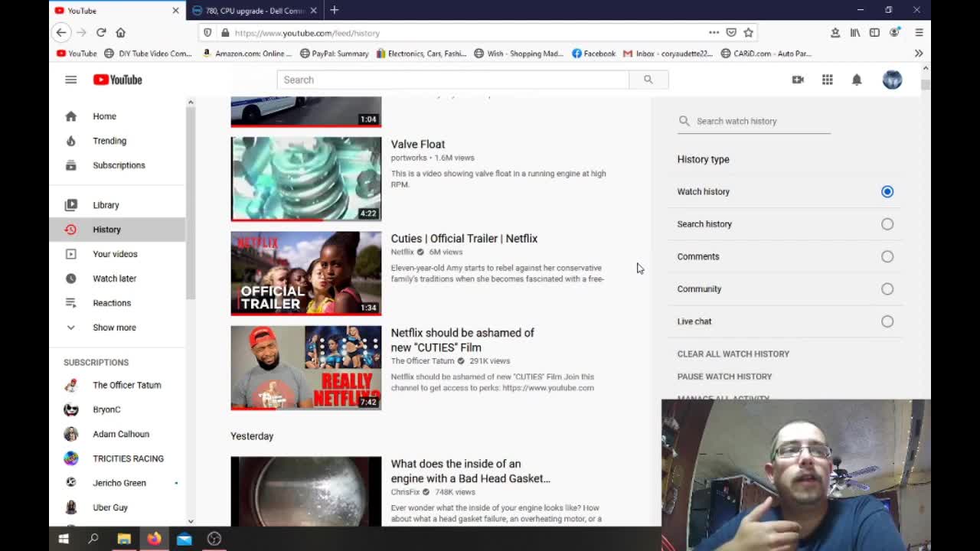Select the Comments radio button
Image resolution: width=980 pixels, height=551 pixels.
pos(887,256)
